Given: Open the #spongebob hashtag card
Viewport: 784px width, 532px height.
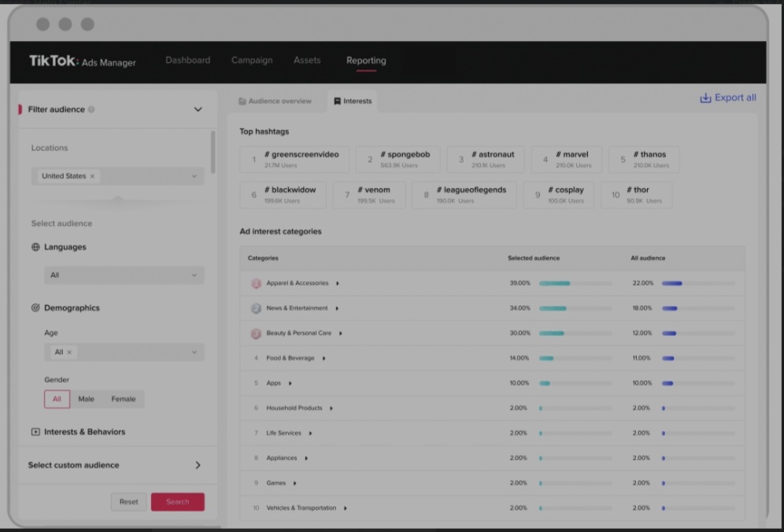Looking at the screenshot, I should pyautogui.click(x=398, y=160).
